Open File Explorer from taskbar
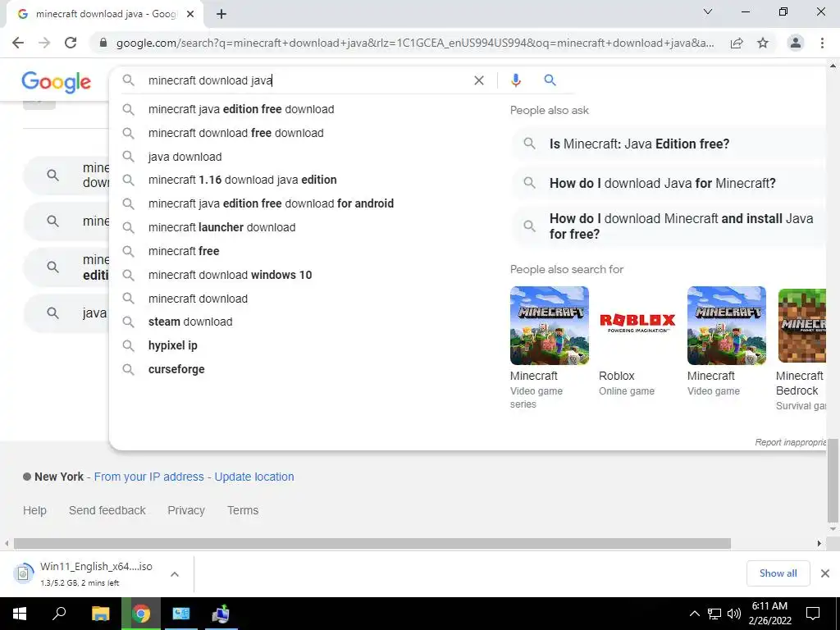Image resolution: width=840 pixels, height=630 pixels. click(100, 614)
